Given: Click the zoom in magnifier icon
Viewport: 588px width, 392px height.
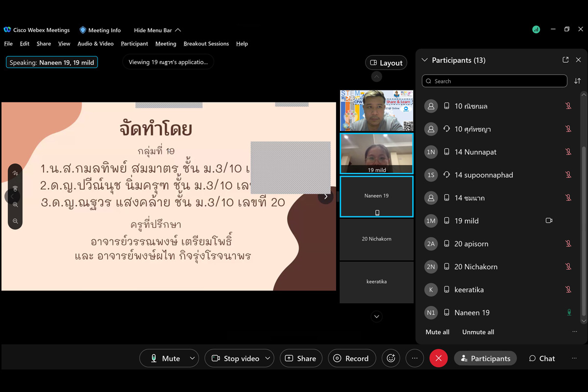Looking at the screenshot, I should pos(15,205).
